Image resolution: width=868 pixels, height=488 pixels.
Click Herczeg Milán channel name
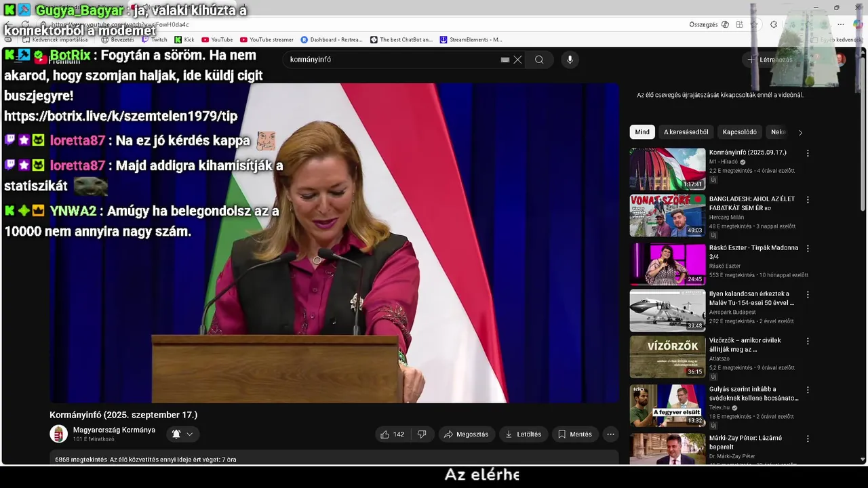pos(726,217)
